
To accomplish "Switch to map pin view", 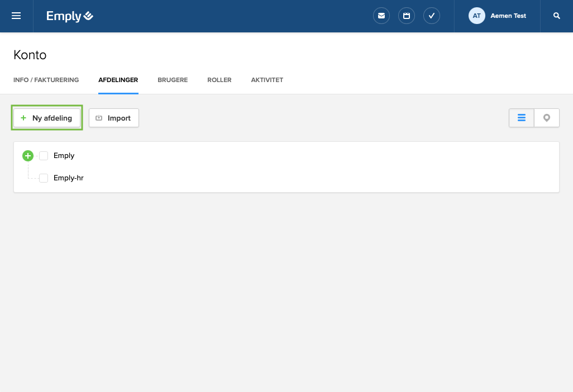I will pyautogui.click(x=547, y=118).
